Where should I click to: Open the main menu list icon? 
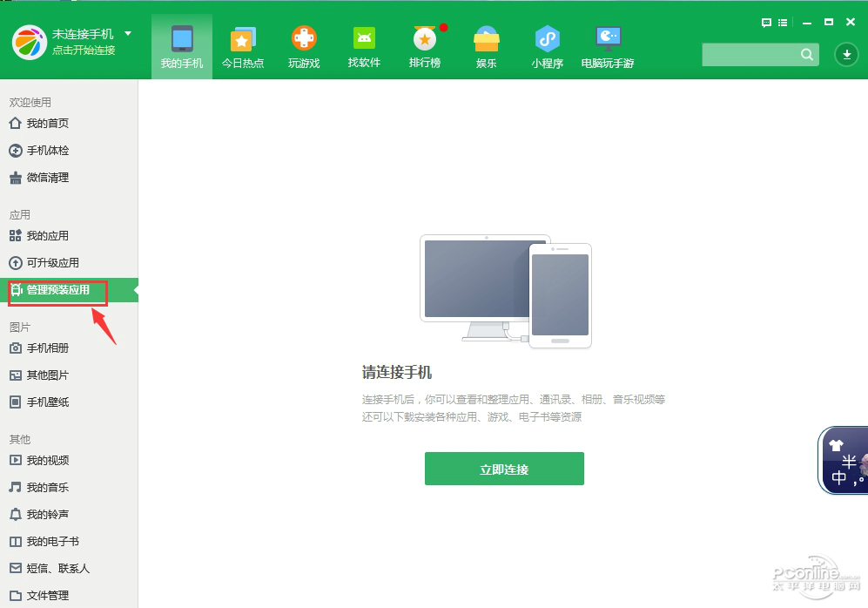(782, 23)
